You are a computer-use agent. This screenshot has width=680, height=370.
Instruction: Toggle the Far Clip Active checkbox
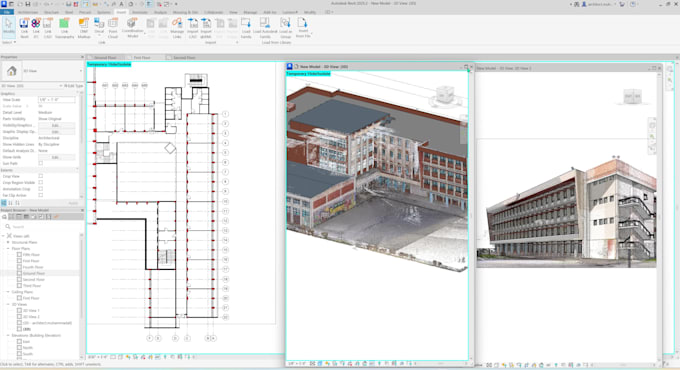pos(41,195)
